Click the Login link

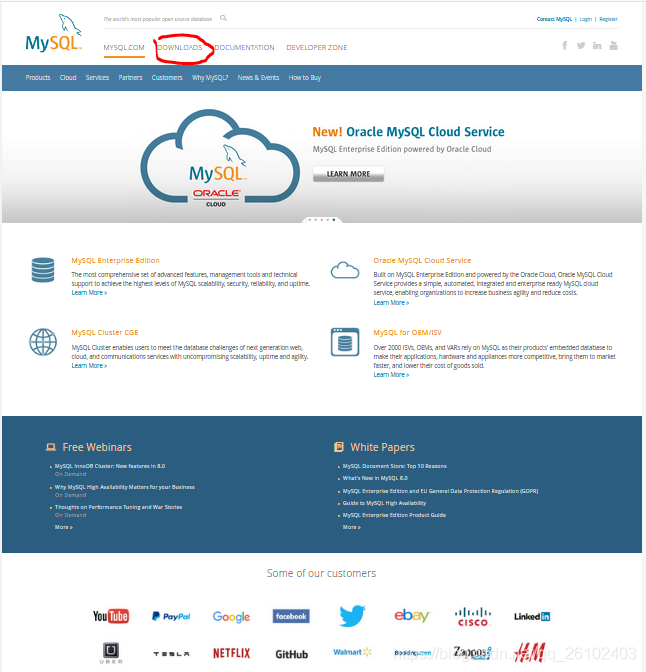(x=586, y=19)
